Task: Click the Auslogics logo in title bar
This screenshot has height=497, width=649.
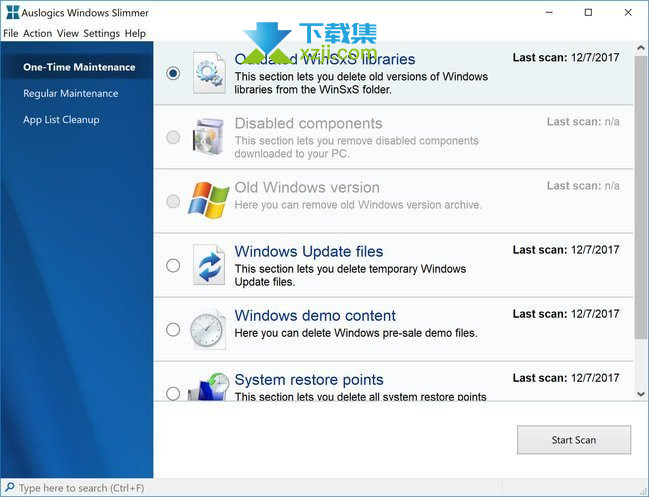Action: (x=12, y=12)
